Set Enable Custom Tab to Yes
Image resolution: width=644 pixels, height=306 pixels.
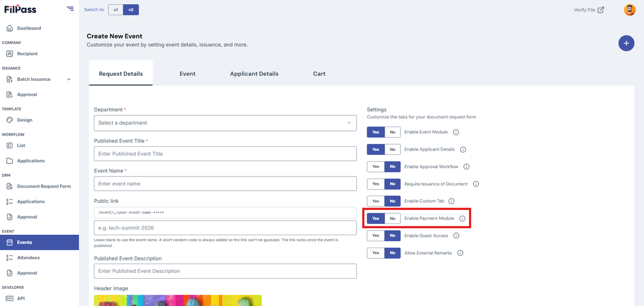376,201
